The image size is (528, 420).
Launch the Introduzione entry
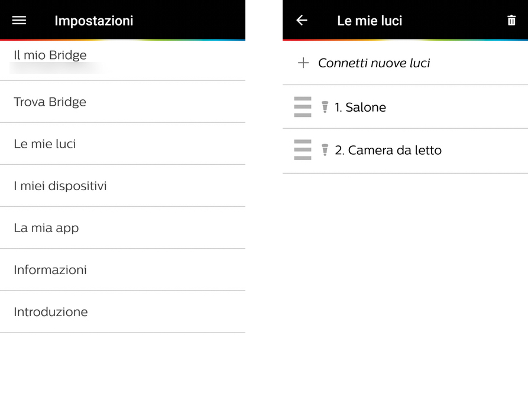[x=51, y=312]
